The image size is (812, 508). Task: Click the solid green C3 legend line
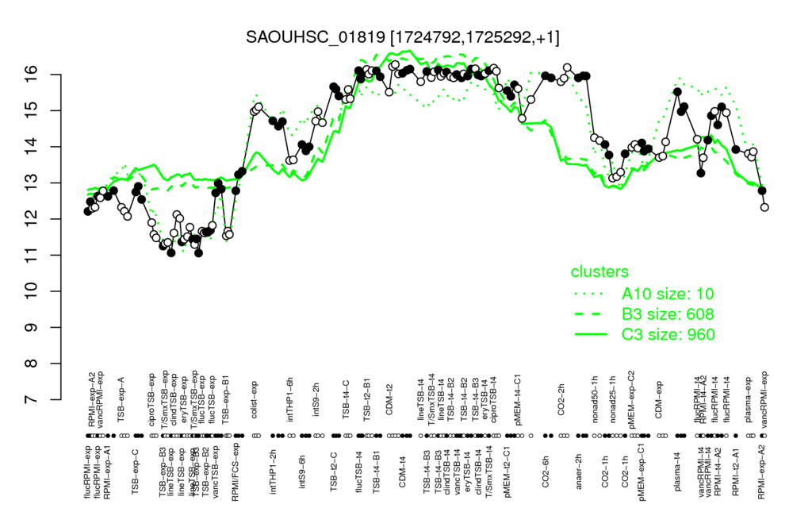coord(591,334)
